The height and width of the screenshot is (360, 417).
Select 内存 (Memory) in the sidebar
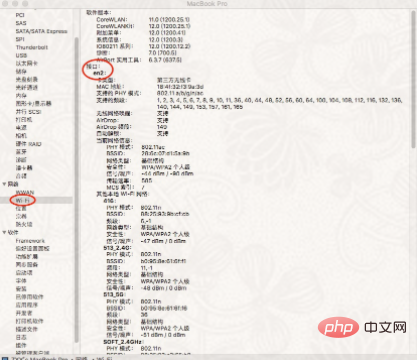coord(21,95)
